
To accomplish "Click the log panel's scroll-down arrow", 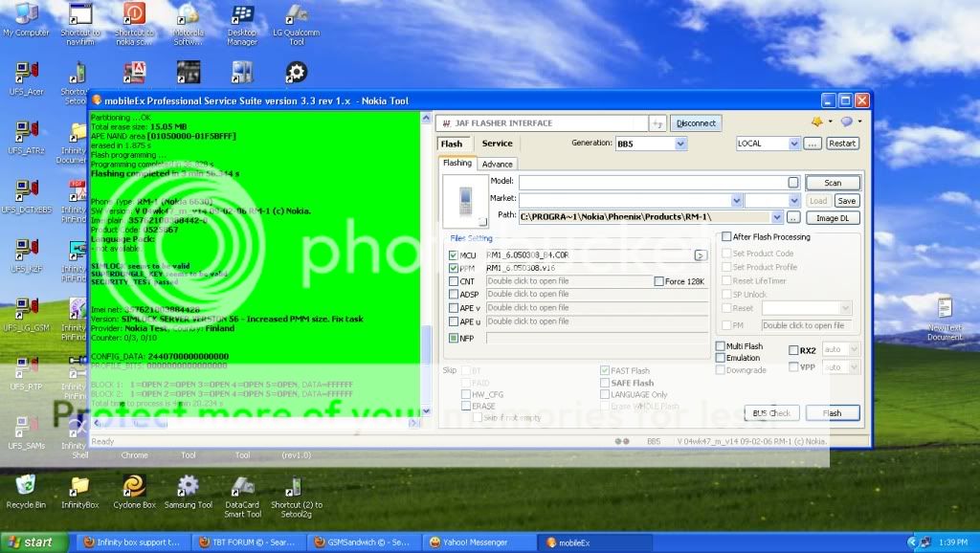I will point(426,411).
